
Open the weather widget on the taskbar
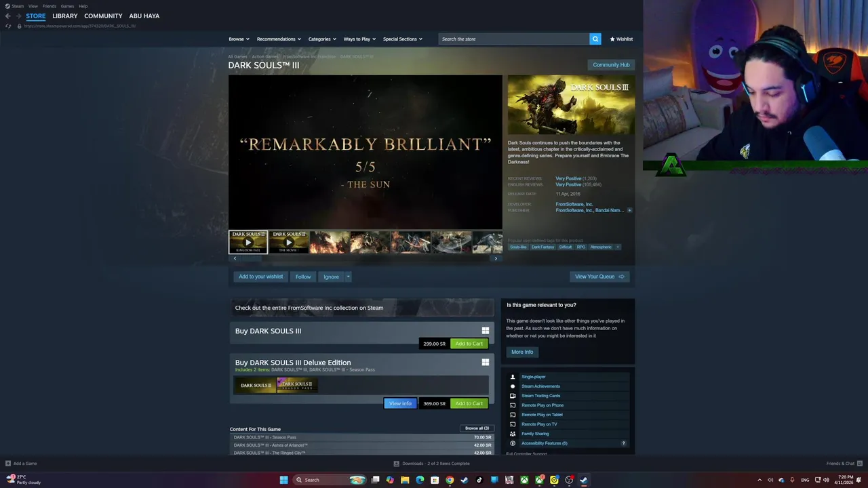pyautogui.click(x=24, y=480)
